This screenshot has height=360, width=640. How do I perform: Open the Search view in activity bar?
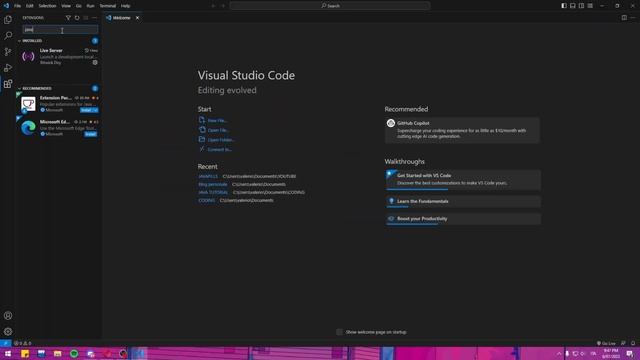(x=8, y=36)
